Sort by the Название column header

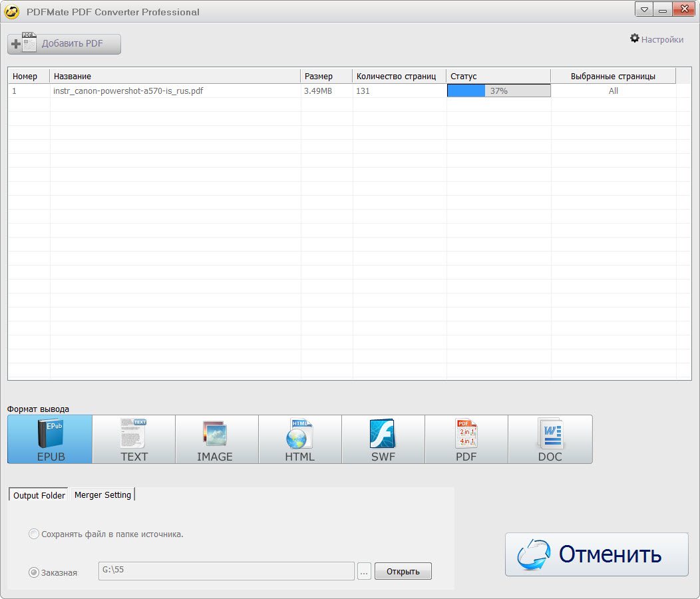[x=175, y=76]
